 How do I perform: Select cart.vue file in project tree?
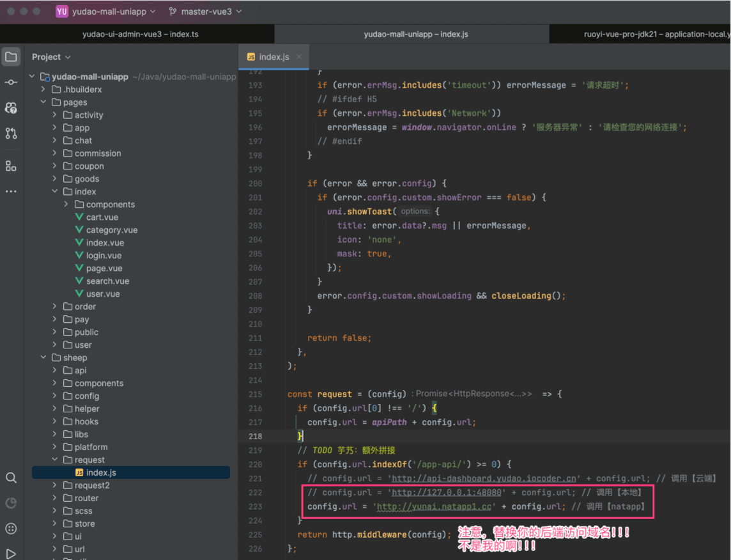[102, 217]
